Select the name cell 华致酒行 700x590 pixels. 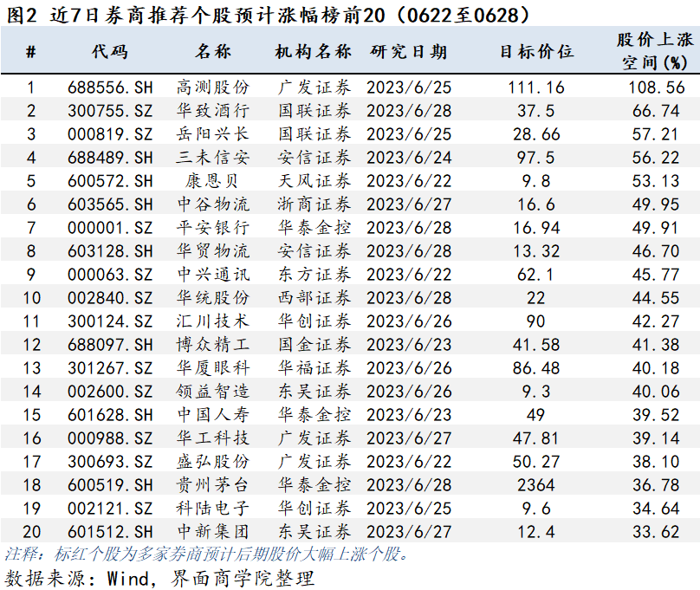click(213, 111)
